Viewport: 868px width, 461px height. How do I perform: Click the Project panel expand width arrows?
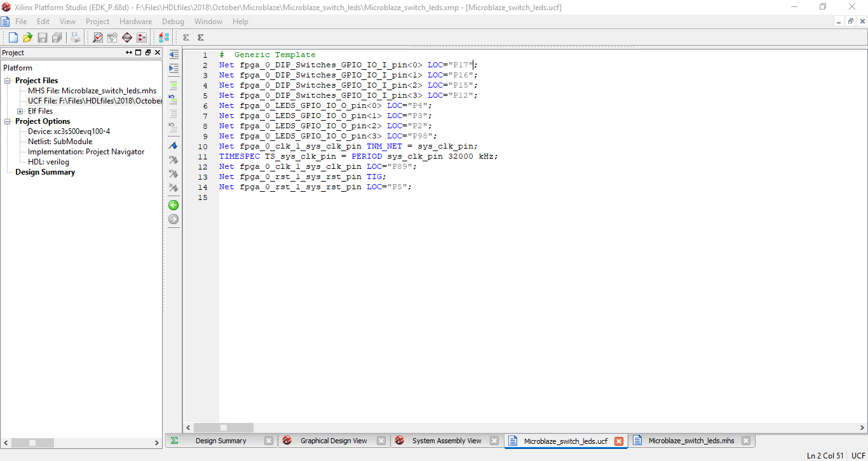[x=129, y=53]
